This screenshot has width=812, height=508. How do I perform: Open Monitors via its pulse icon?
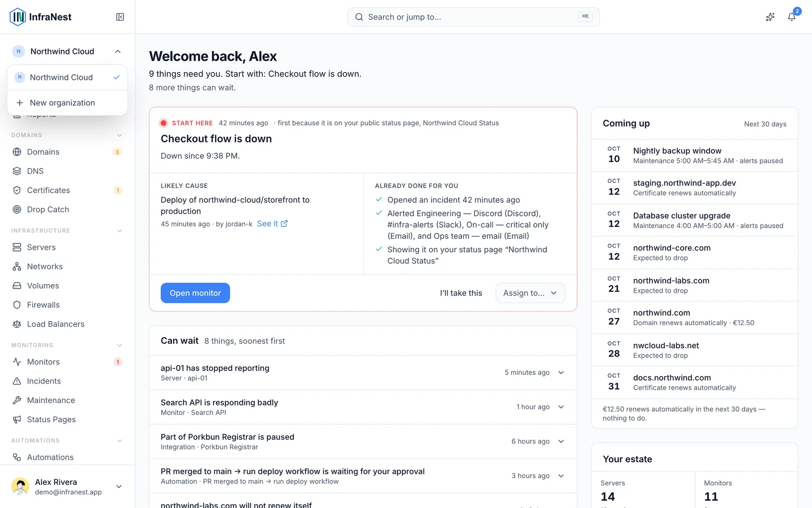click(17, 362)
